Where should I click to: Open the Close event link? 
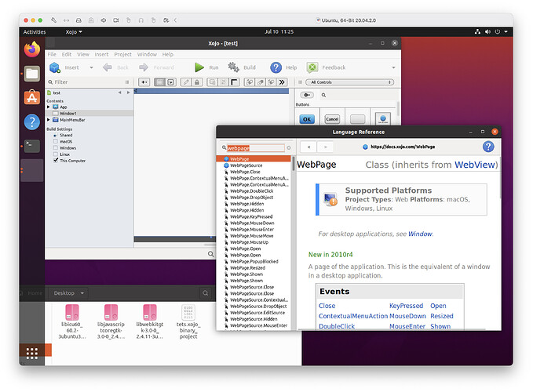327,306
